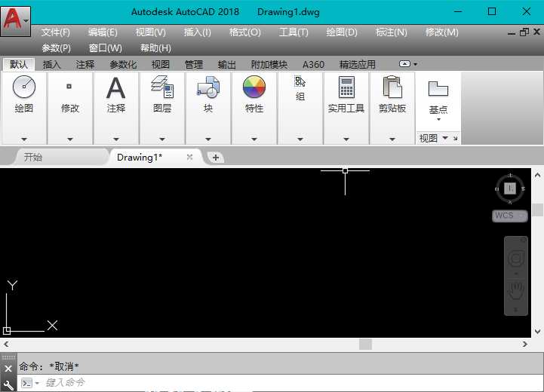The image size is (544, 392).
Task: Open the 插入(I) menu
Action: point(198,32)
